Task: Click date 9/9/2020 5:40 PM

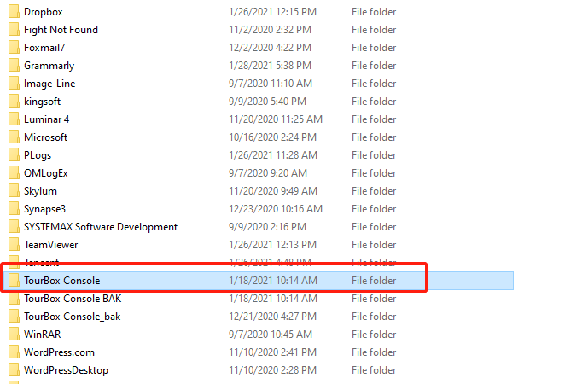Action: pyautogui.click(x=267, y=102)
